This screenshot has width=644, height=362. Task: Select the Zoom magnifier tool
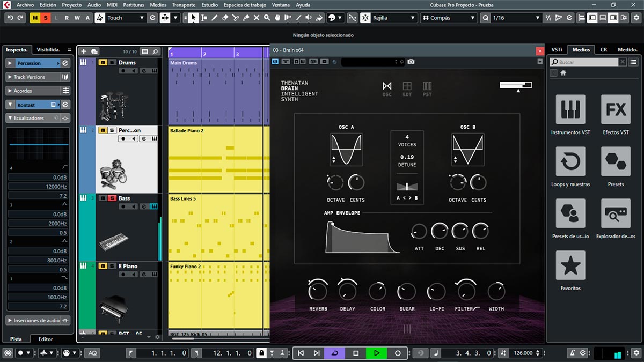pos(267,18)
